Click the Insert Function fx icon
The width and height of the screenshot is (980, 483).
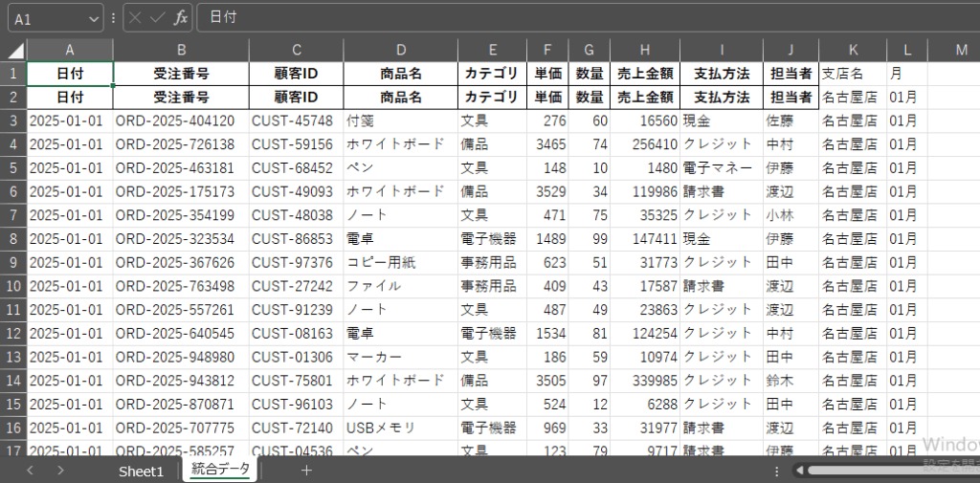[180, 17]
